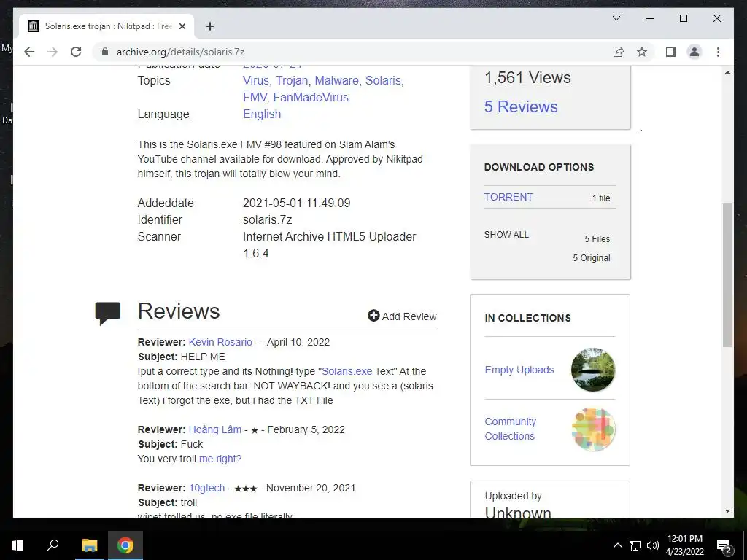Close the Solaris.exe trojan tab
Viewport: 747px width, 560px height.
(x=182, y=26)
